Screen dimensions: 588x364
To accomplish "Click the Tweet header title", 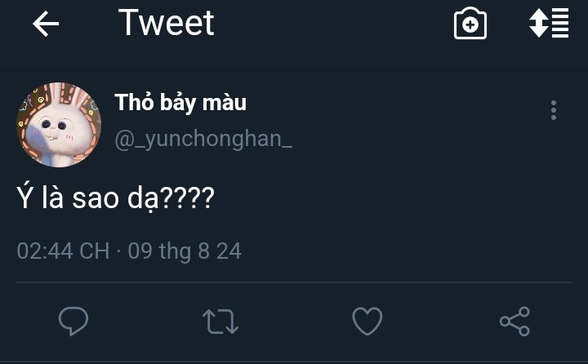I will (x=167, y=24).
